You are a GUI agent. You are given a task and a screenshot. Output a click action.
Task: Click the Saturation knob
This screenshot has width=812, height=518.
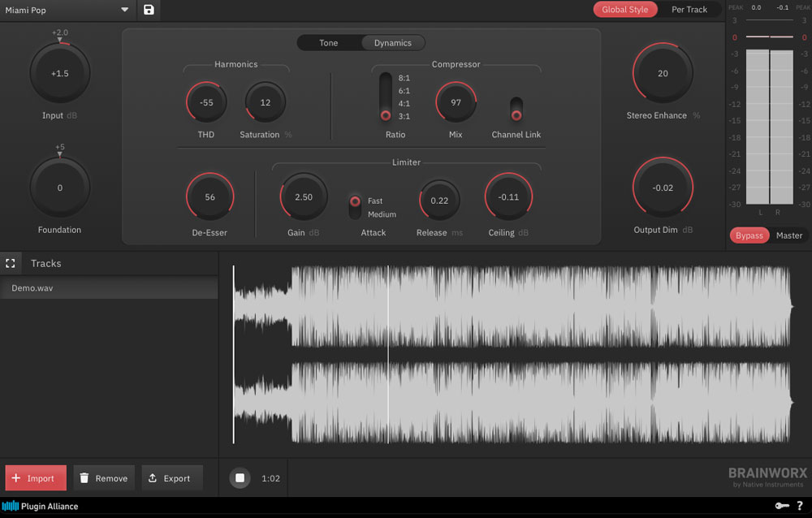[266, 102]
